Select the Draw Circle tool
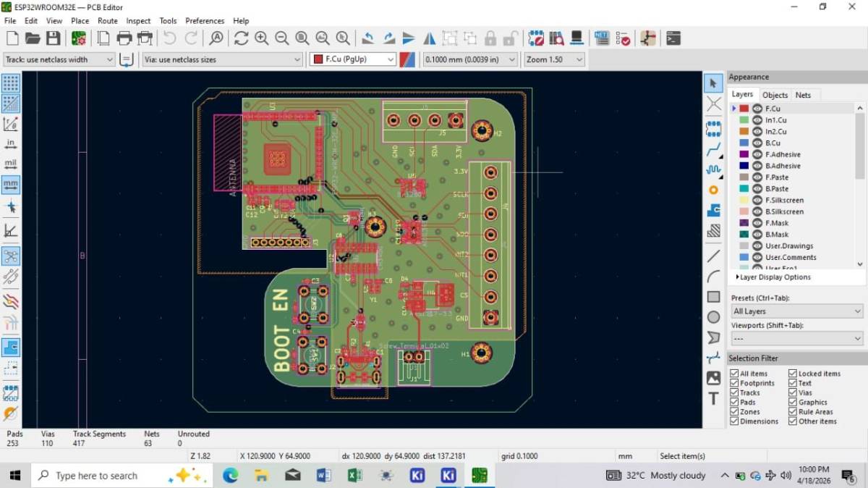Image resolution: width=868 pixels, height=488 pixels. click(x=713, y=316)
